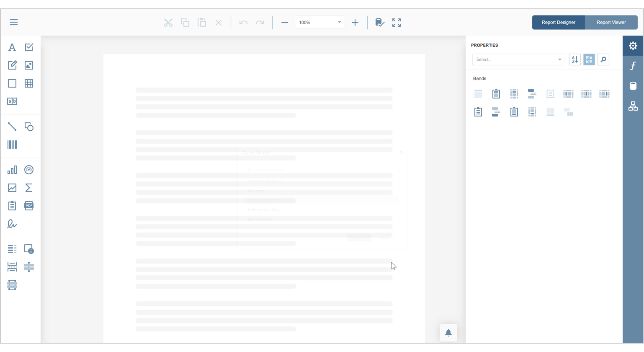Toggle alphabetical sorting of properties
The height and width of the screenshot is (352, 644).
(x=574, y=59)
